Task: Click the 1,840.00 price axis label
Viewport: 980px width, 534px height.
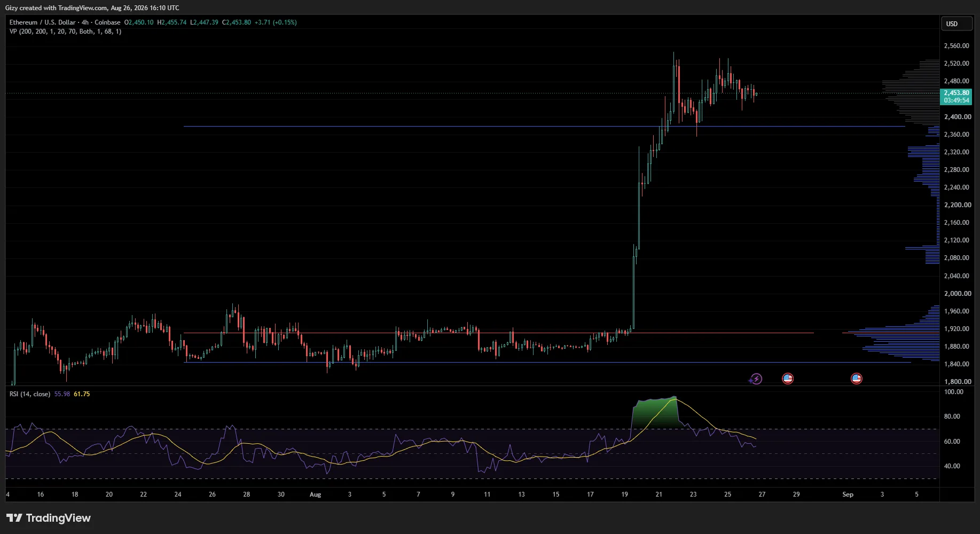Action: tap(957, 364)
